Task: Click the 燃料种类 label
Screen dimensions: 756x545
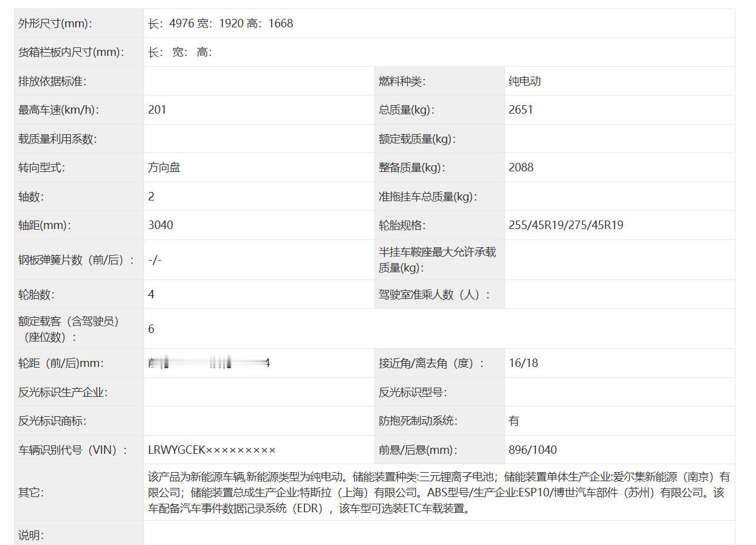Action: [402, 81]
